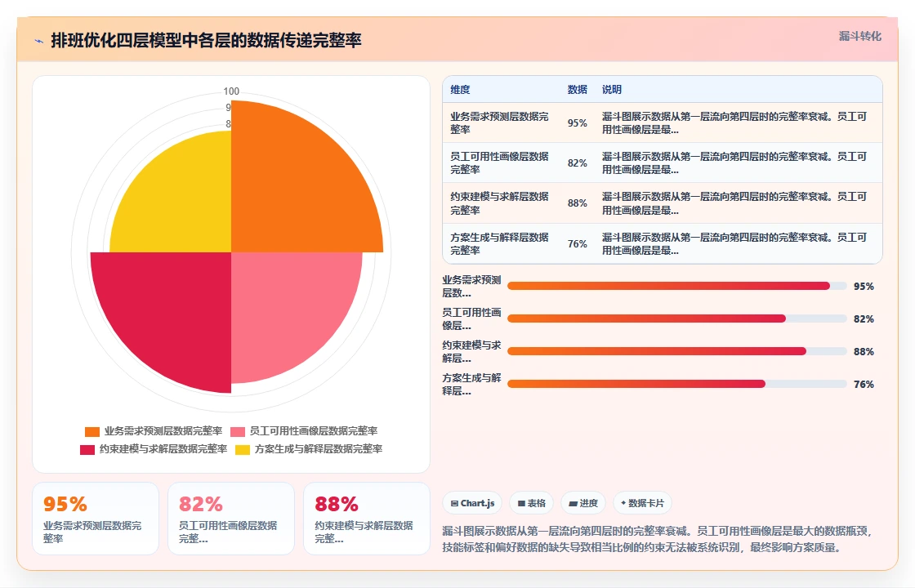Select table row 约束建模与求解层数据完整率
915x588 pixels.
663,203
